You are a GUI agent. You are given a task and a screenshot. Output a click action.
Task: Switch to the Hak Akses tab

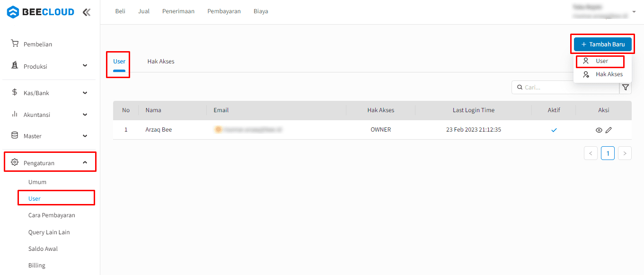[161, 62]
